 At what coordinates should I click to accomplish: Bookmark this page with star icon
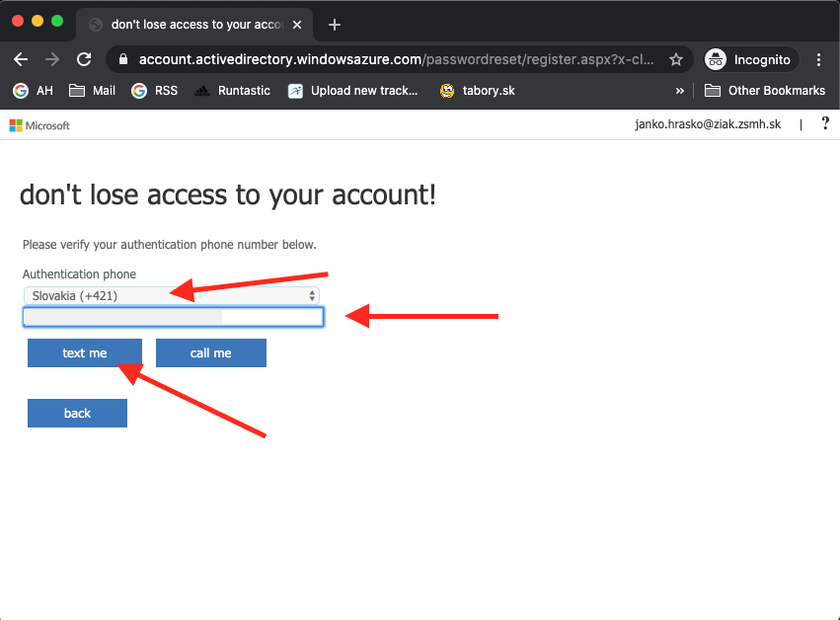coord(676,59)
